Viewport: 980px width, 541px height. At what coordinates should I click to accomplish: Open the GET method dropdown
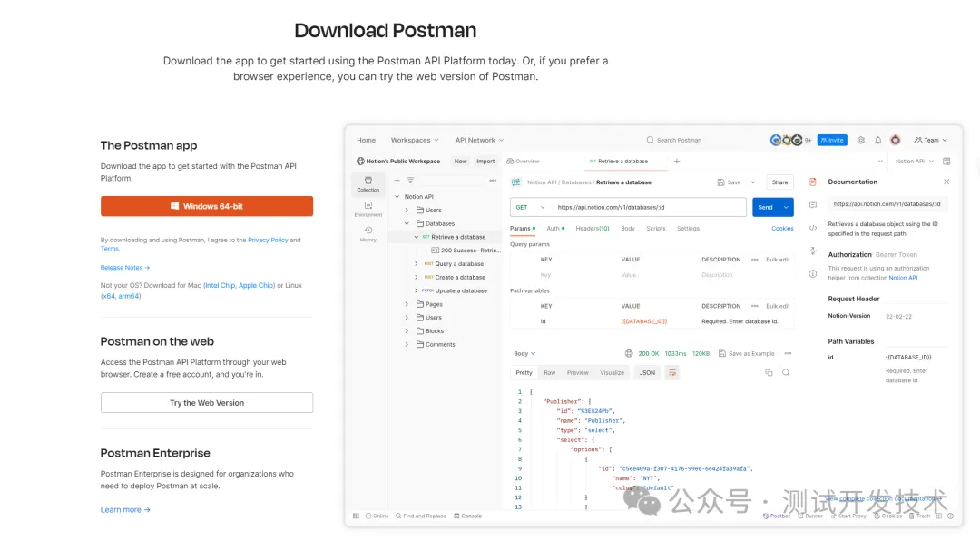(531, 207)
